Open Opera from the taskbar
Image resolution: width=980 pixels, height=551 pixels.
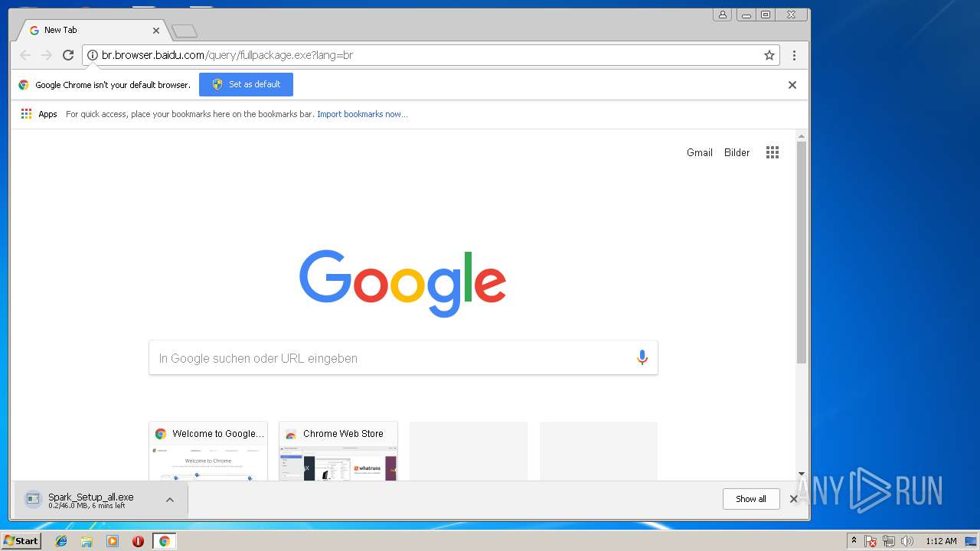pyautogui.click(x=138, y=541)
